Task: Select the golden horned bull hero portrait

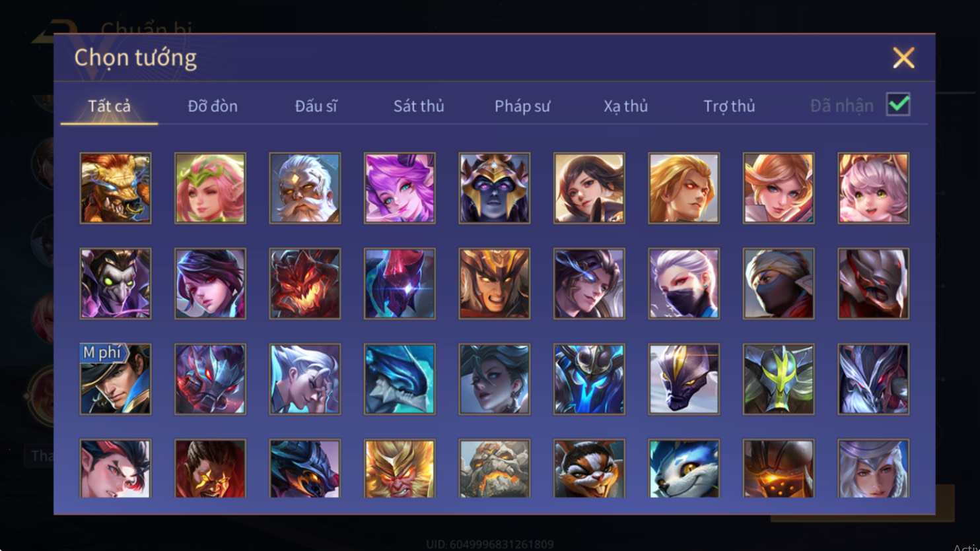Action: point(116,188)
